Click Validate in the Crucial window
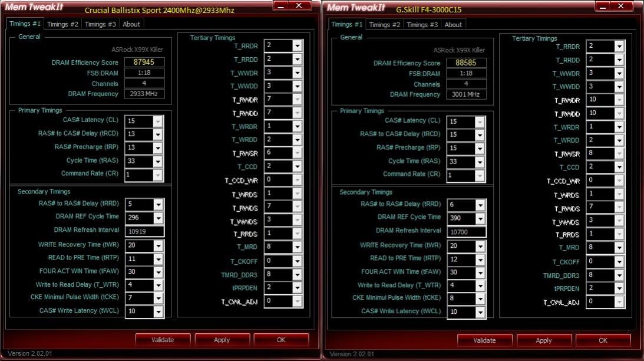The height and width of the screenshot is (361, 644). point(163,340)
